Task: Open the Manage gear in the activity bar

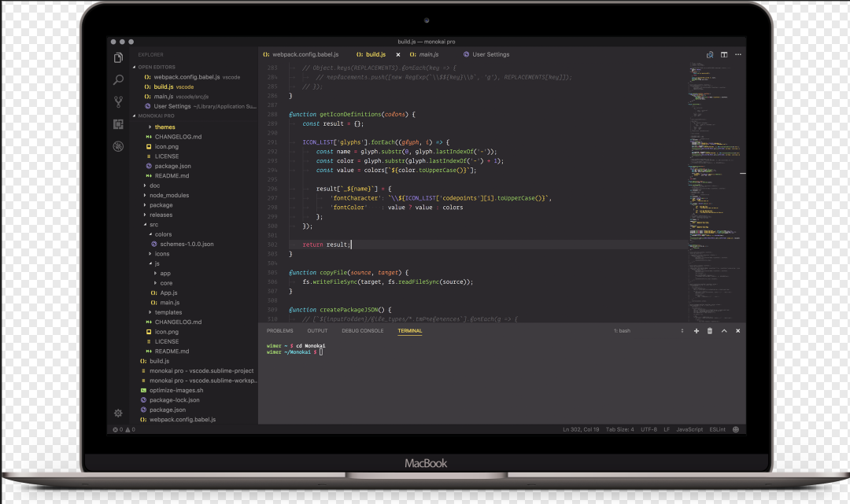Action: 118,413
